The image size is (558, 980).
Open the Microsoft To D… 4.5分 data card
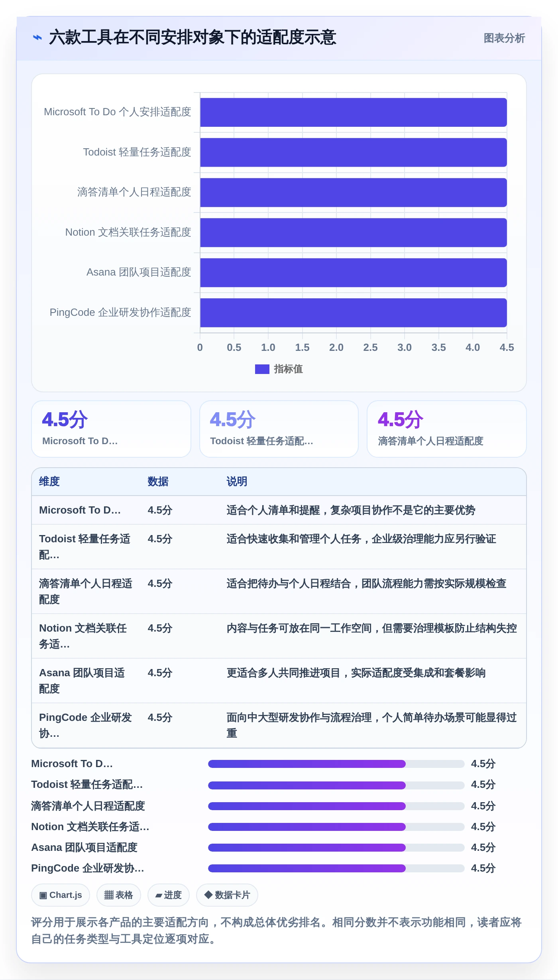click(111, 429)
